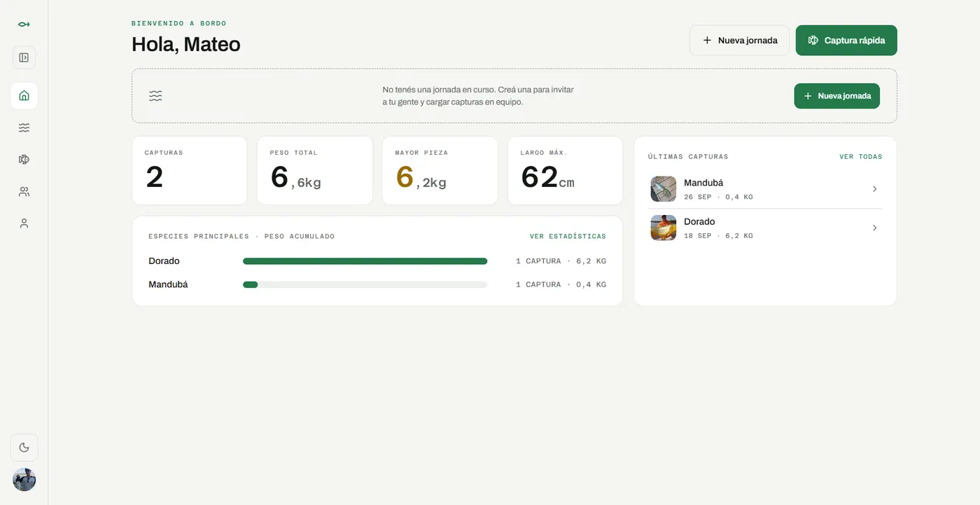Click the Mandubá capture thumbnail

tap(663, 189)
